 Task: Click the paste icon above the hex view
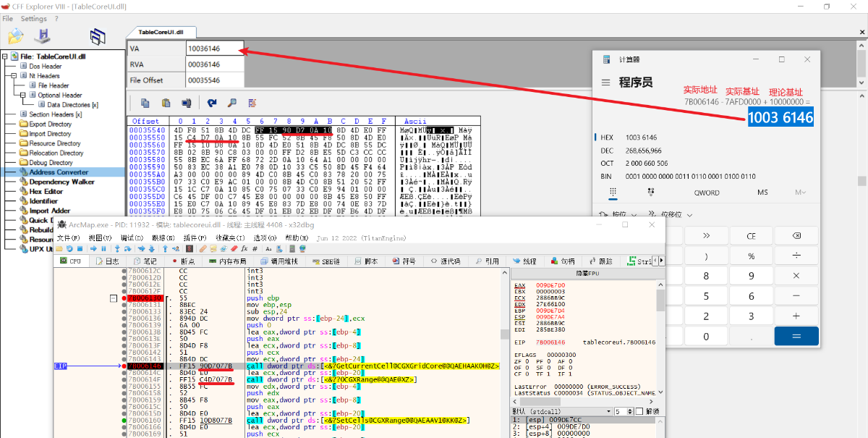[166, 103]
